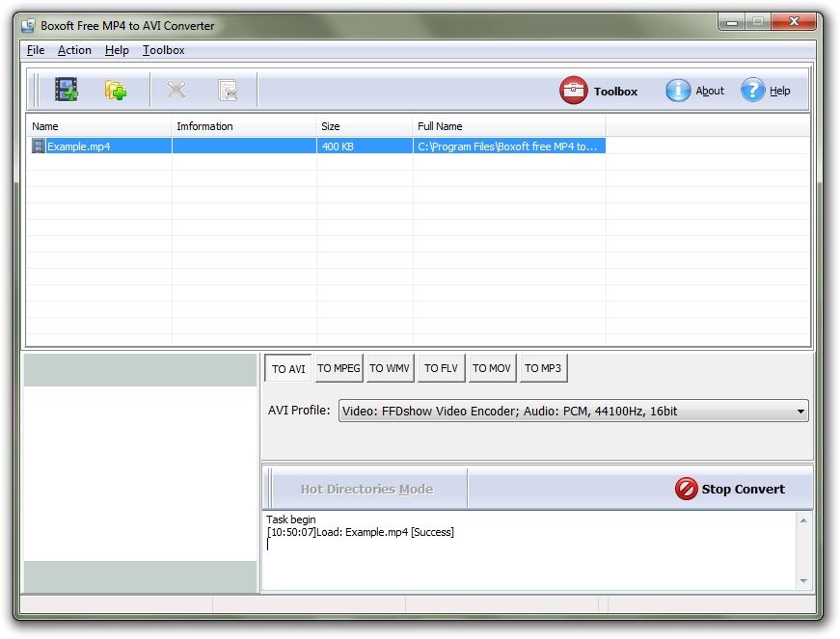Open the Help menu
The height and width of the screenshot is (639, 840).
tap(117, 50)
